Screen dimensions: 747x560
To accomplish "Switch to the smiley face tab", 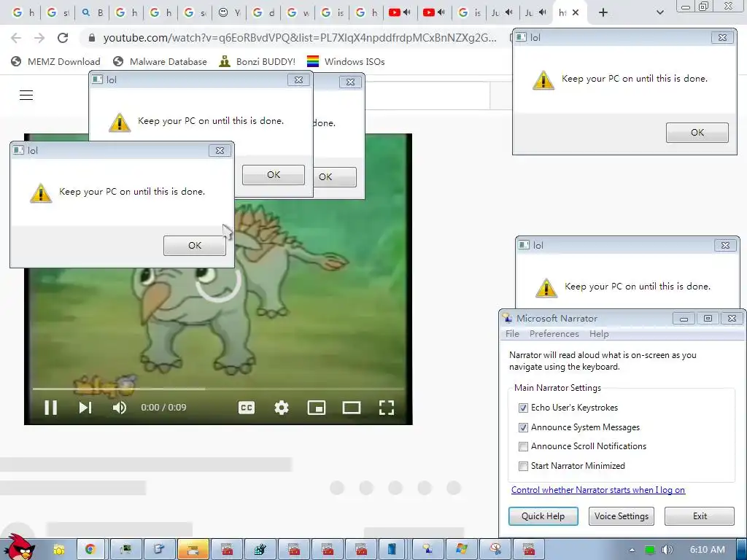I will point(229,13).
